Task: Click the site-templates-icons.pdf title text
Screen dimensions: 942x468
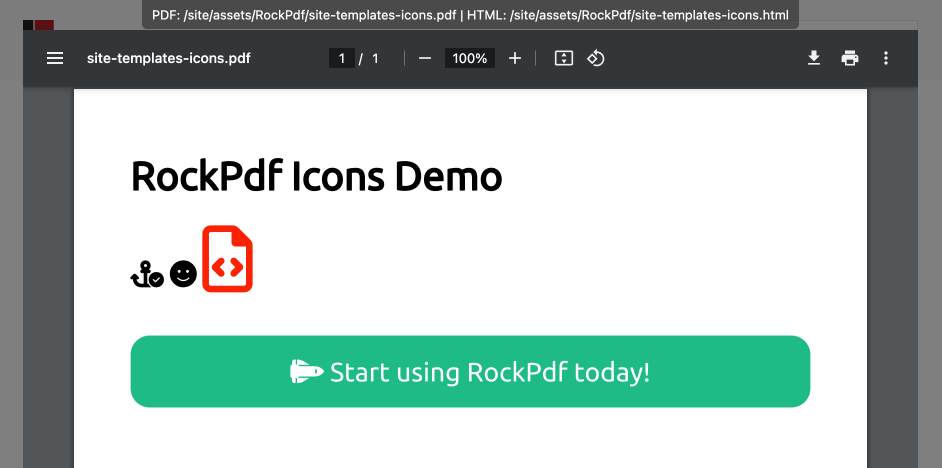Action: [x=169, y=58]
